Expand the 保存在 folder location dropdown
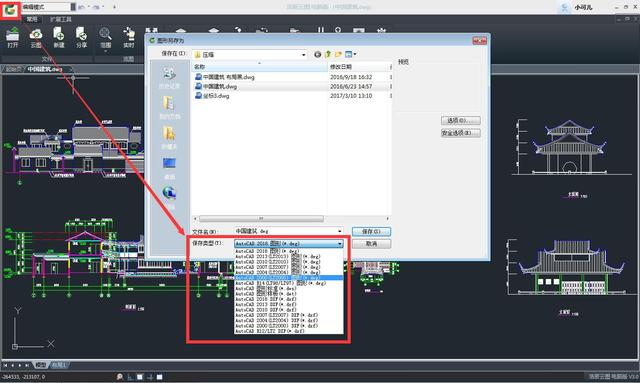Image resolution: width=640 pixels, height=383 pixels. [x=304, y=55]
